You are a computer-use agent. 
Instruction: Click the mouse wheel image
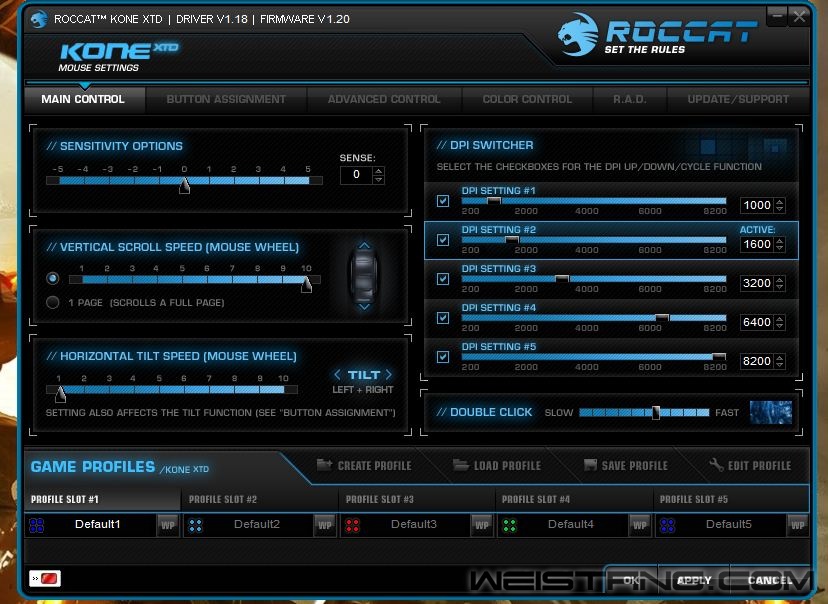364,276
